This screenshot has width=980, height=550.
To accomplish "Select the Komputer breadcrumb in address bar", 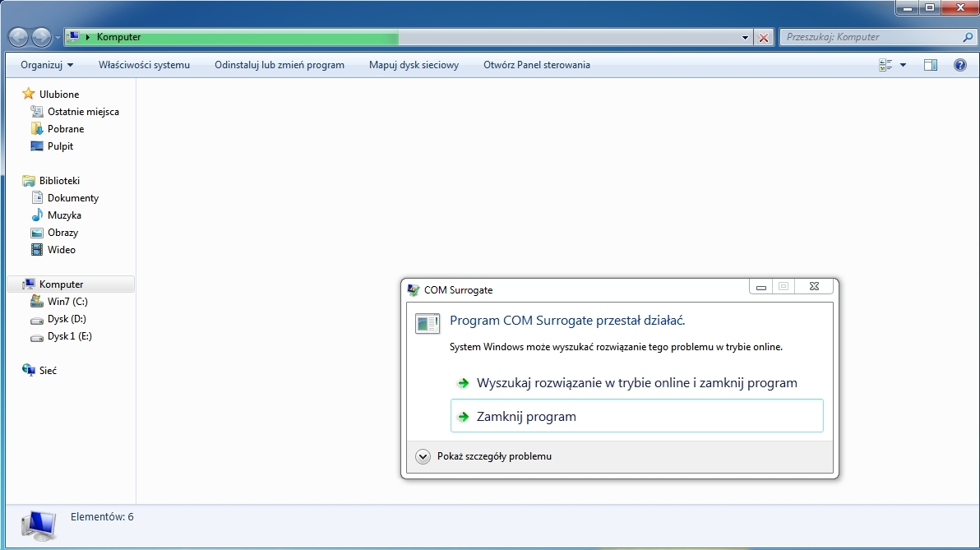I will pos(118,37).
